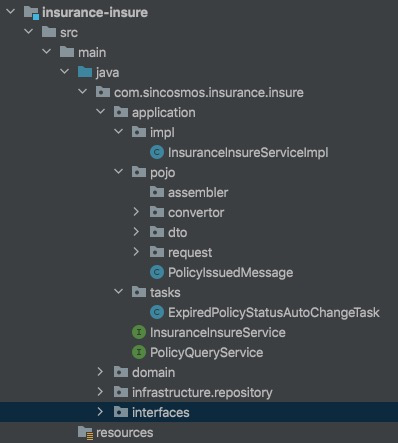The width and height of the screenshot is (398, 443).
Task: Expand the convertor package
Action: tap(136, 212)
